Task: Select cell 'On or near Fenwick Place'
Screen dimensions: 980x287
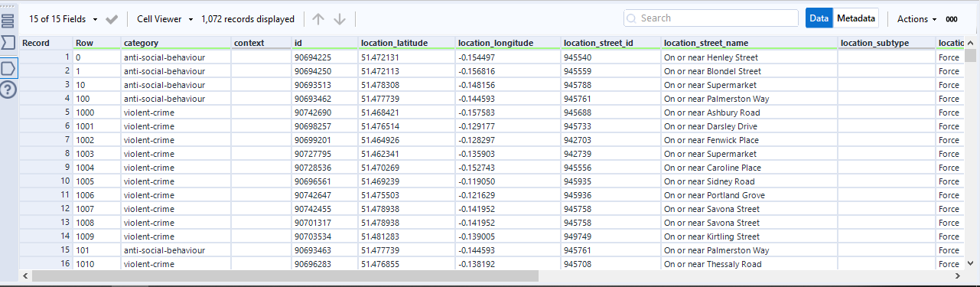Action: [749, 140]
